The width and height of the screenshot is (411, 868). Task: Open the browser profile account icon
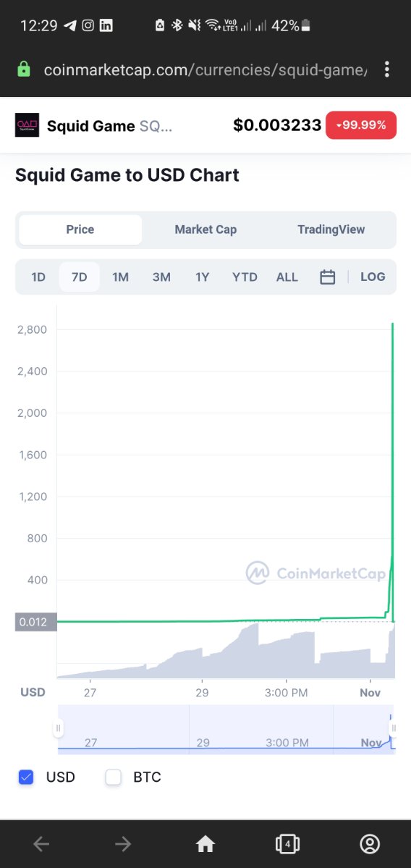[370, 844]
